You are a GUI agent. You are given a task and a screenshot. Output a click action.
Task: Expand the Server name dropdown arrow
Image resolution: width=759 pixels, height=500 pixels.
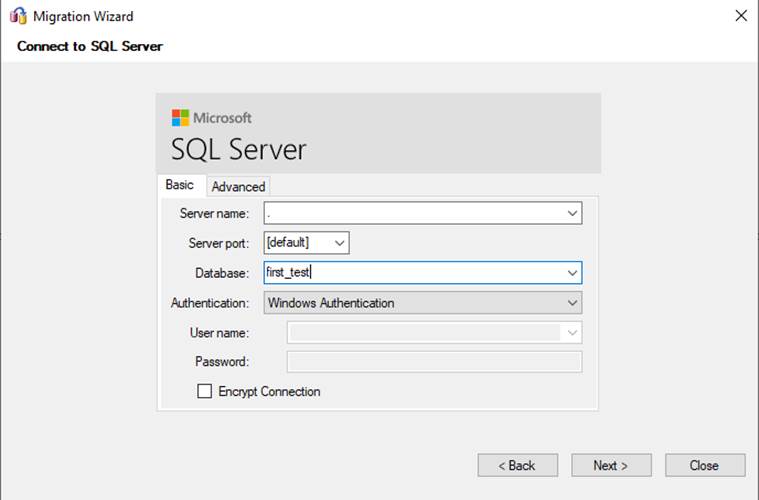[x=572, y=213]
